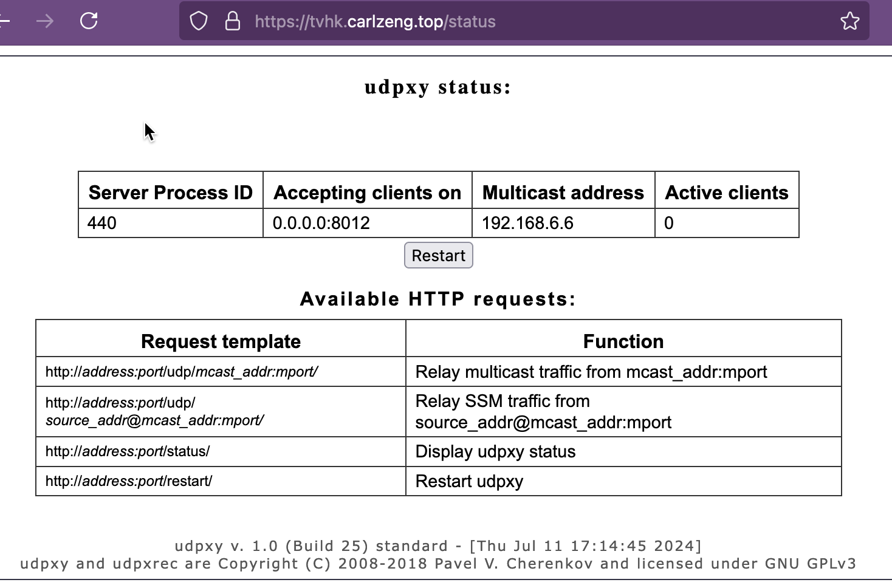892x588 pixels.
Task: Click the 'Multicast address' column header
Action: point(563,193)
